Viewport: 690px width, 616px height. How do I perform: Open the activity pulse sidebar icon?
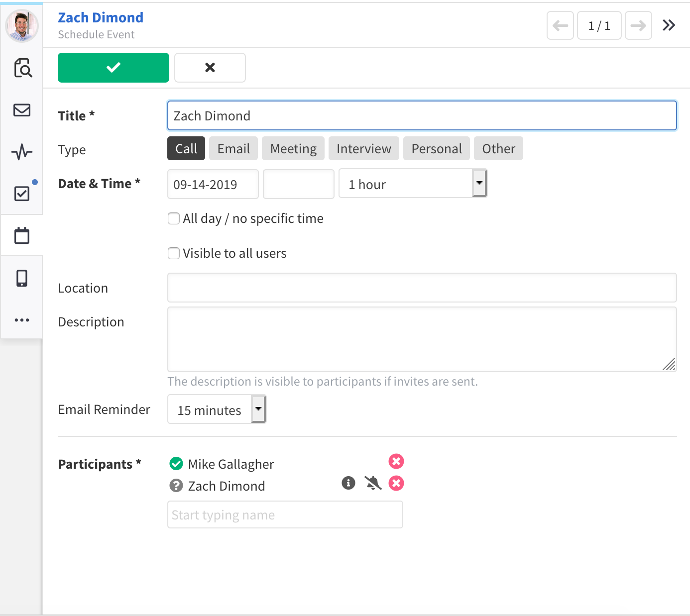[22, 152]
